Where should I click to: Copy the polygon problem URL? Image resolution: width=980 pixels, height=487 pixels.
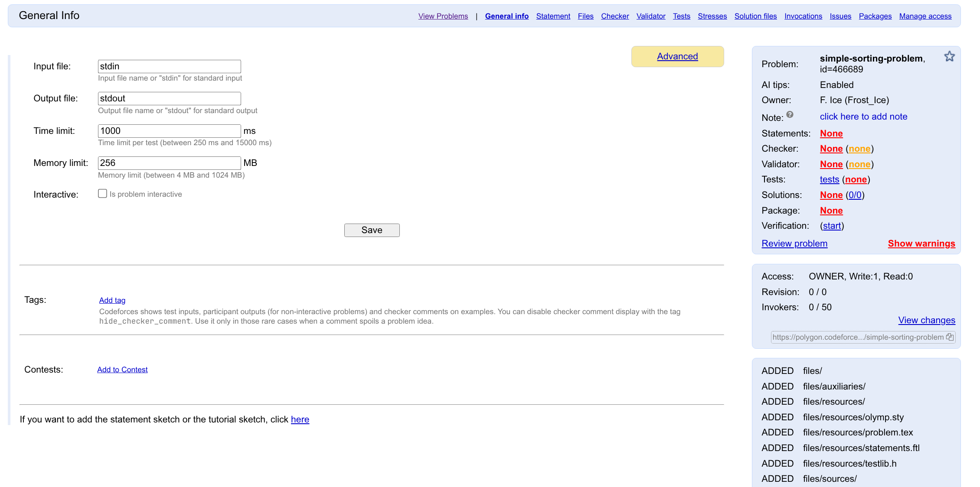click(950, 337)
